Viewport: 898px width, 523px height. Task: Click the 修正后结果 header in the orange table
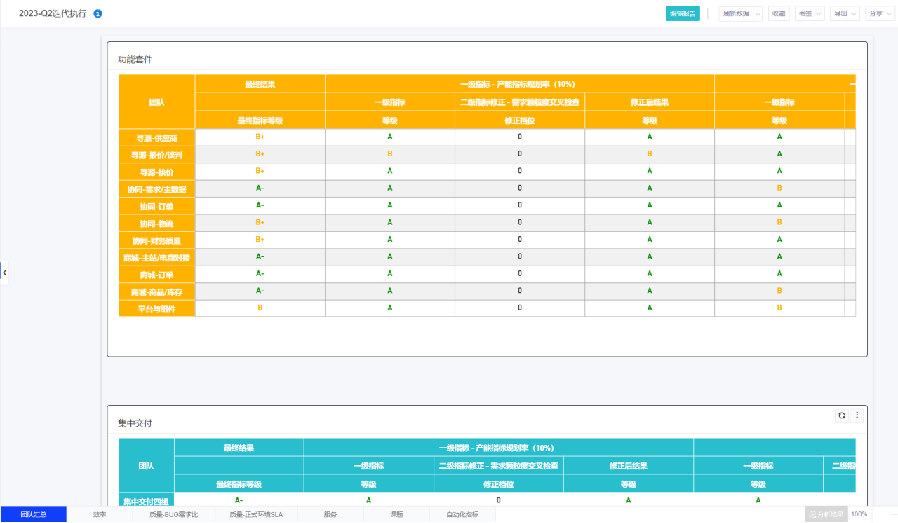point(649,103)
